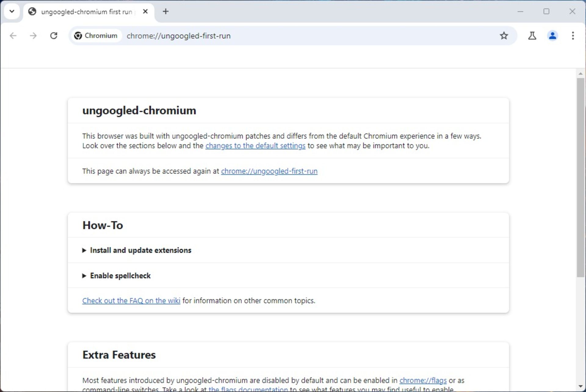
Task: Follow the chrome://ungoogled-first-run link
Action: pos(269,171)
